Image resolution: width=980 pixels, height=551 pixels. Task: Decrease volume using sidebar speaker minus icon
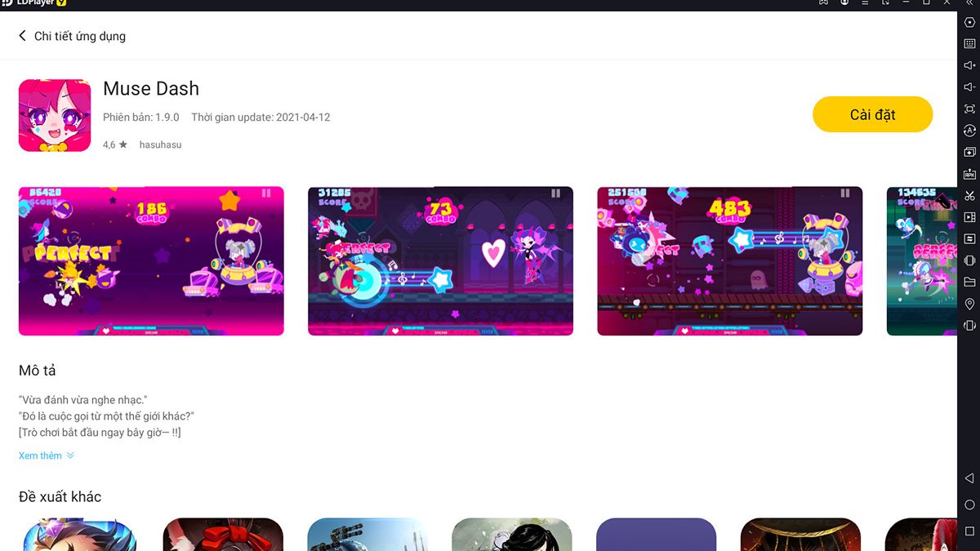pyautogui.click(x=969, y=87)
